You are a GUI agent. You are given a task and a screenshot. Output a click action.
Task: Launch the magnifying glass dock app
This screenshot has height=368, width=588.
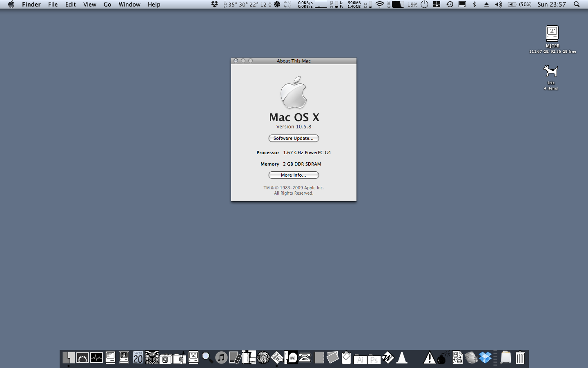tap(207, 358)
